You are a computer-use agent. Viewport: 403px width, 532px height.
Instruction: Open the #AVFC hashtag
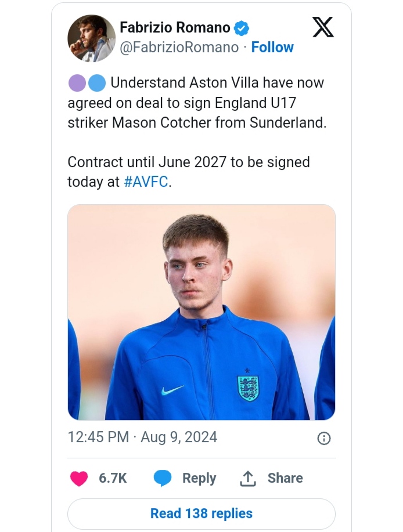click(x=146, y=182)
